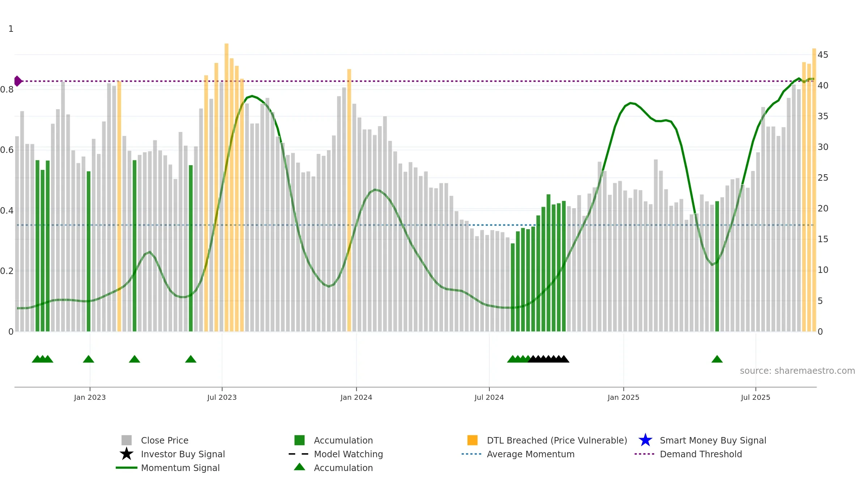Screen dimensions: 868x488
Task: Click the Jul 2023 axis label
Action: pos(222,397)
